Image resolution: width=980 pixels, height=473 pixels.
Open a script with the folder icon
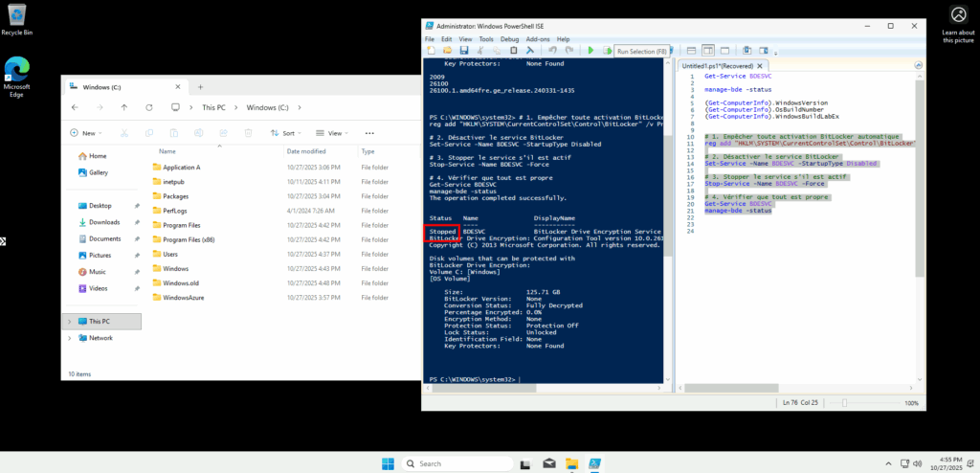tap(448, 50)
